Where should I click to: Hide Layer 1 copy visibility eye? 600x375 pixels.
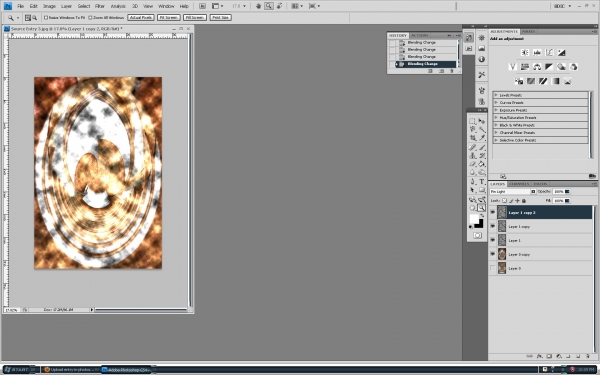[493, 226]
